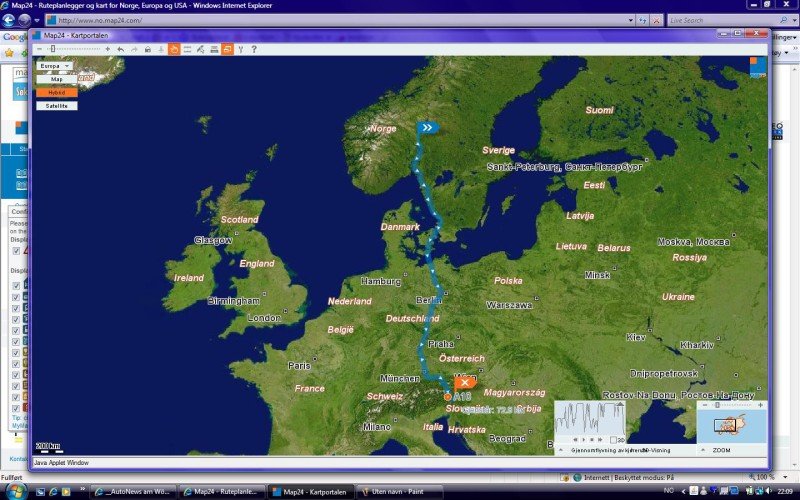This screenshot has height=500, width=800.
Task: Open the Europa region dropdown
Action: pyautogui.click(x=54, y=66)
